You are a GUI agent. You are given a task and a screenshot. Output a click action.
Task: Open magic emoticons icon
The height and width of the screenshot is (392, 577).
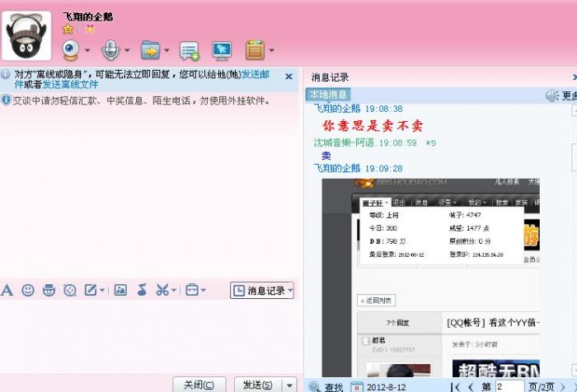coord(49,290)
